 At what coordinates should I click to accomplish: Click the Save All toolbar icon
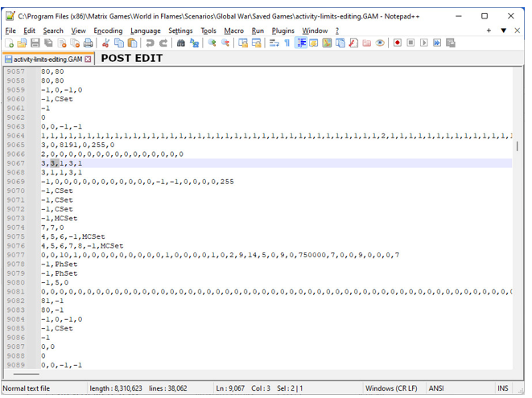(49, 43)
